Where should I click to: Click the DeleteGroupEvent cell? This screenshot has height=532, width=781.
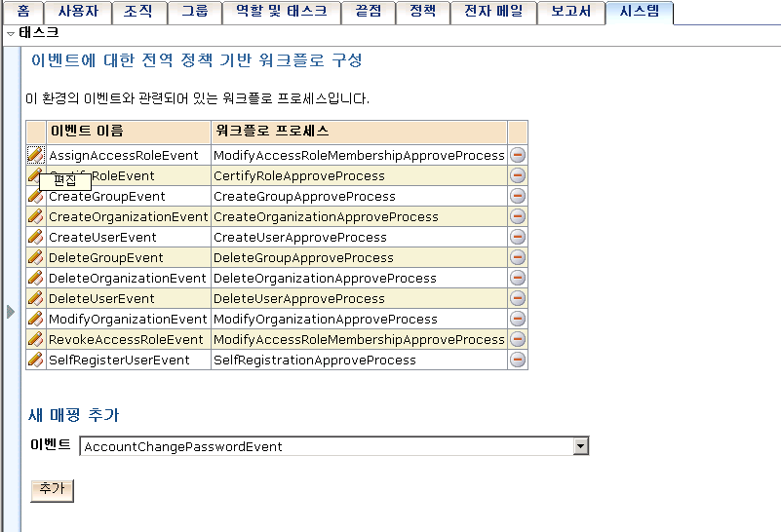[x=129, y=257]
